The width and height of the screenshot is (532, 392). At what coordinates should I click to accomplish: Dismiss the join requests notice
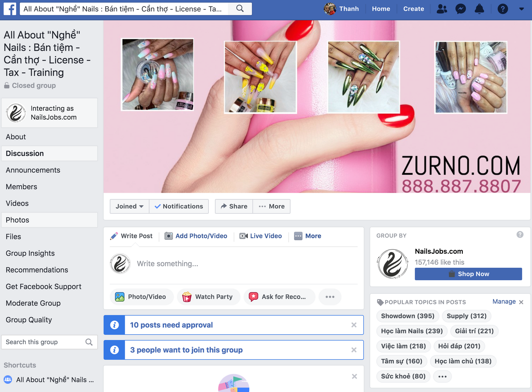click(354, 350)
